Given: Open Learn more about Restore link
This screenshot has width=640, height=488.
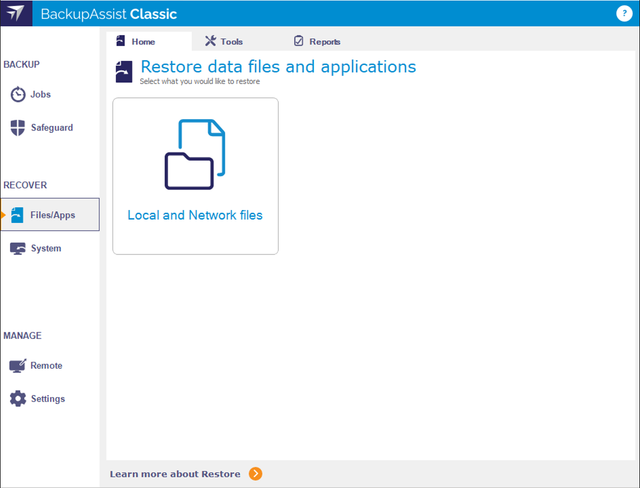Looking at the screenshot, I should pyautogui.click(x=175, y=474).
